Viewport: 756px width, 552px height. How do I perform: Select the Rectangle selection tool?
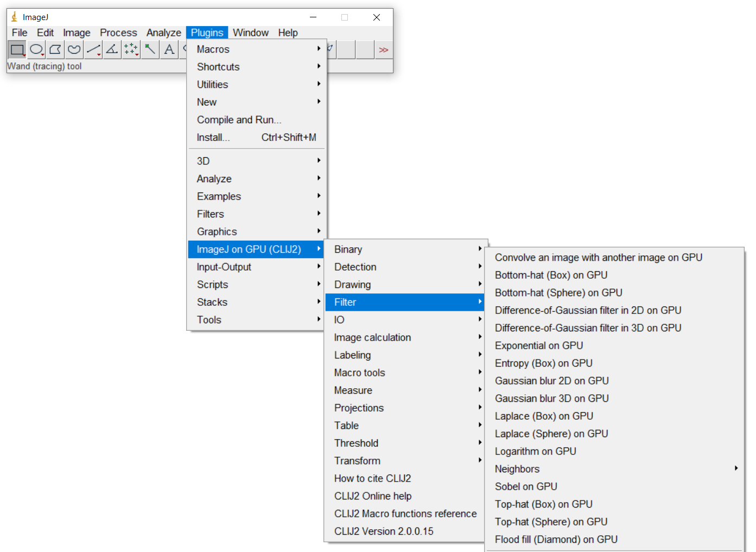(17, 50)
